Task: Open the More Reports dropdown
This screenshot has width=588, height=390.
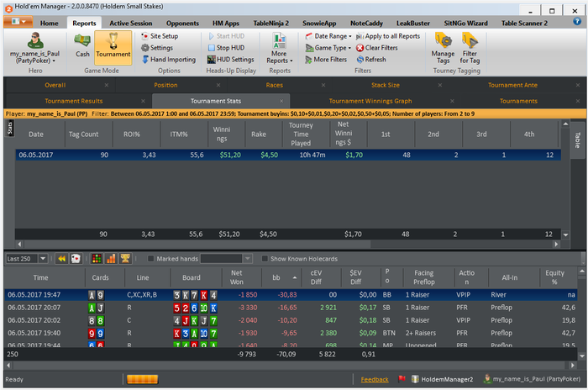Action: [x=280, y=48]
